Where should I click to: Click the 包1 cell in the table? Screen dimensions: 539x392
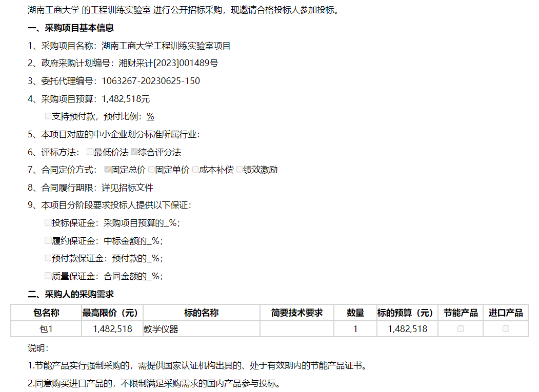click(46, 329)
